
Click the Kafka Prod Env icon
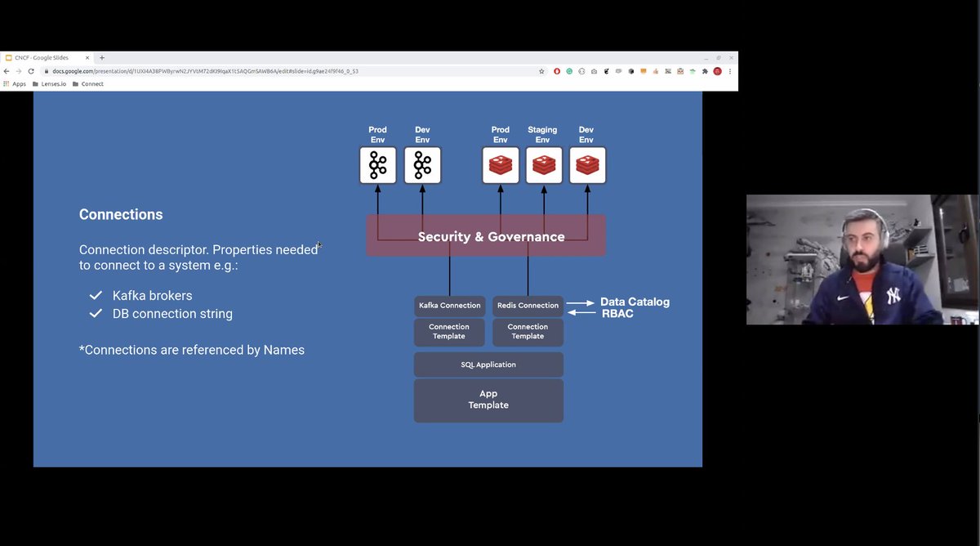pos(378,165)
